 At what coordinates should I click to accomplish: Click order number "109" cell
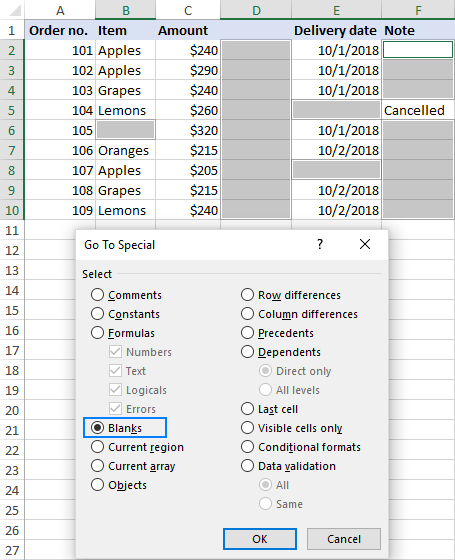pos(60,210)
